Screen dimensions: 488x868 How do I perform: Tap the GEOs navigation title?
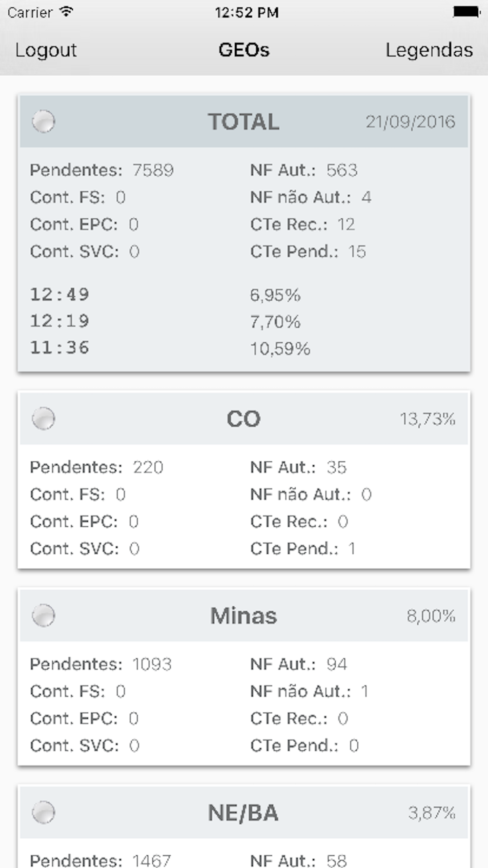(244, 50)
